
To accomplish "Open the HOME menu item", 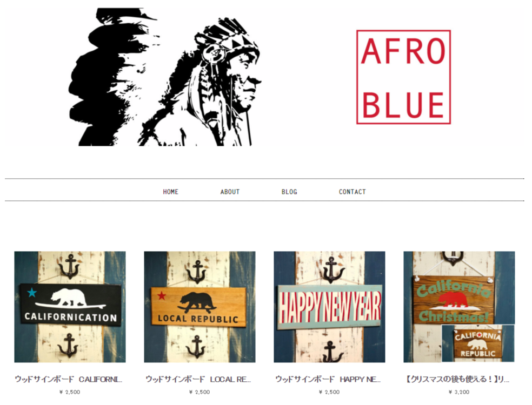I will [170, 192].
